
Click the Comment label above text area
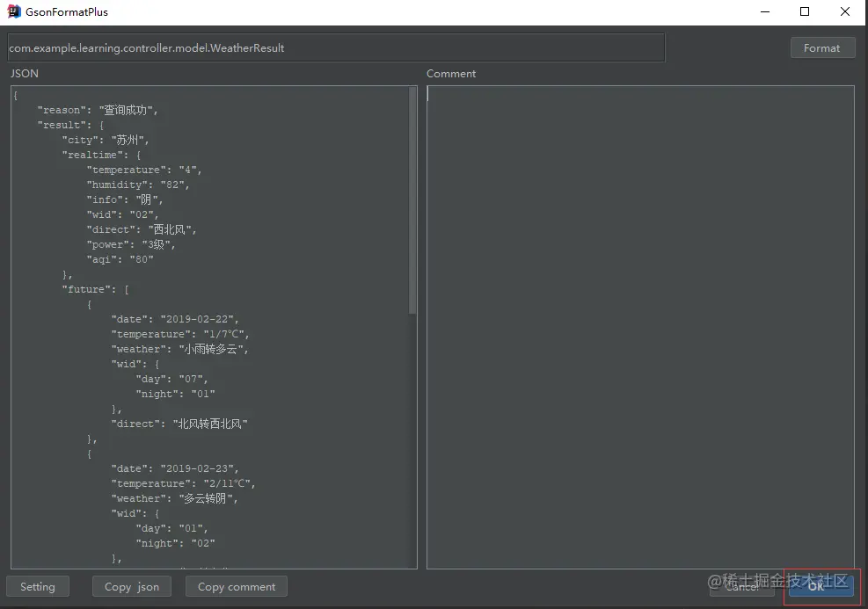point(451,74)
